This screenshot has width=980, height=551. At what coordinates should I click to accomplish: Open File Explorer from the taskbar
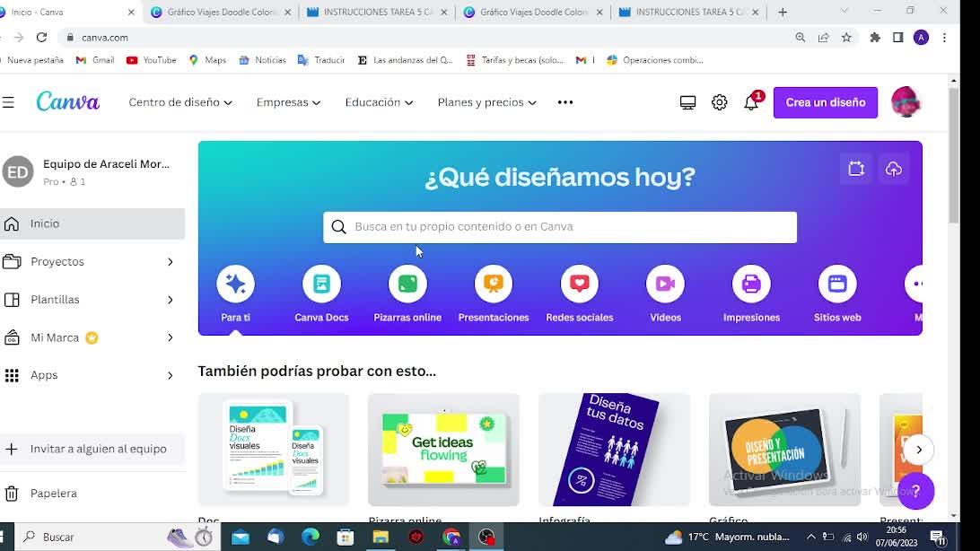pyautogui.click(x=381, y=537)
